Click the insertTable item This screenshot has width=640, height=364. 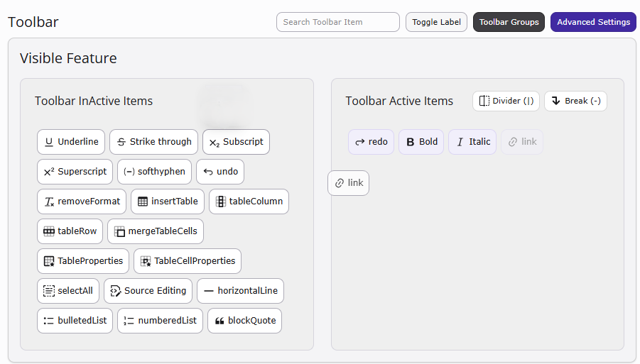(168, 202)
